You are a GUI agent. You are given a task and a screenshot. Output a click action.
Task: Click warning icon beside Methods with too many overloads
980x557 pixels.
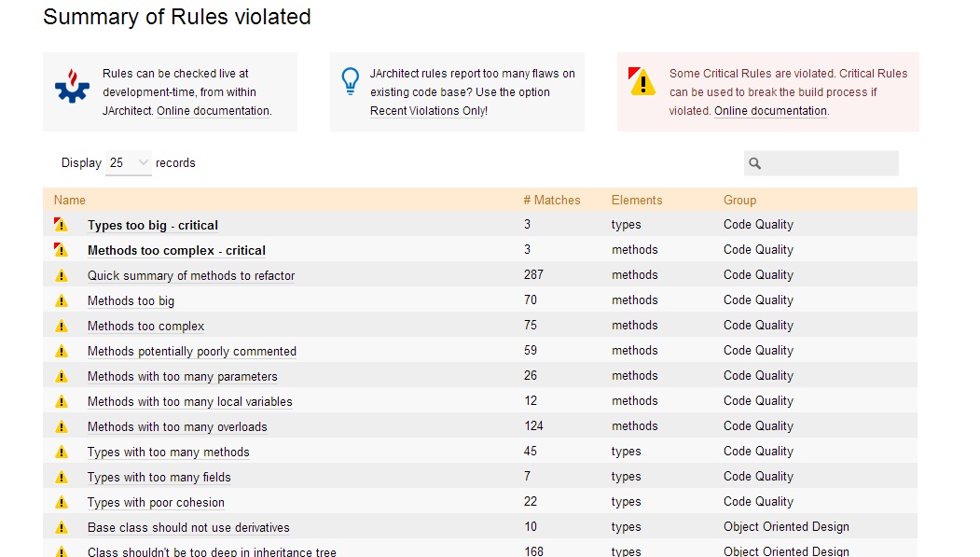point(62,426)
